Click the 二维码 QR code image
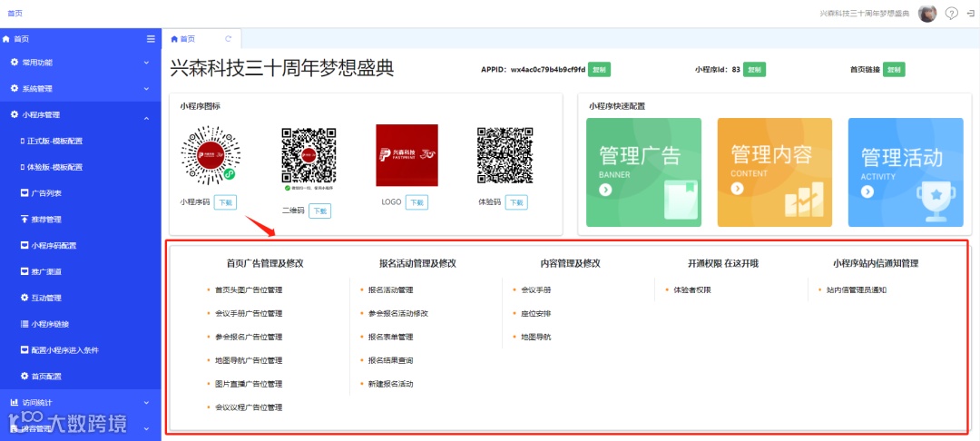Viewport: 980px width, 441px height. (x=309, y=155)
